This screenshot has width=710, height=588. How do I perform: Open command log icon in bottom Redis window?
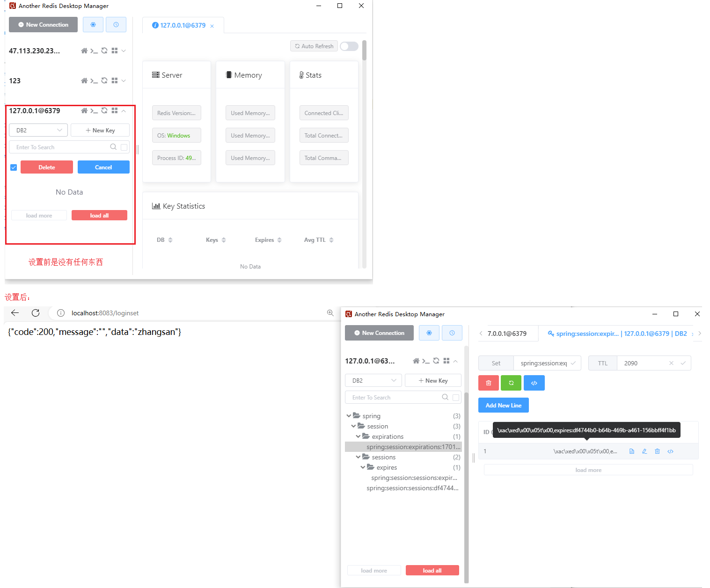click(x=452, y=333)
